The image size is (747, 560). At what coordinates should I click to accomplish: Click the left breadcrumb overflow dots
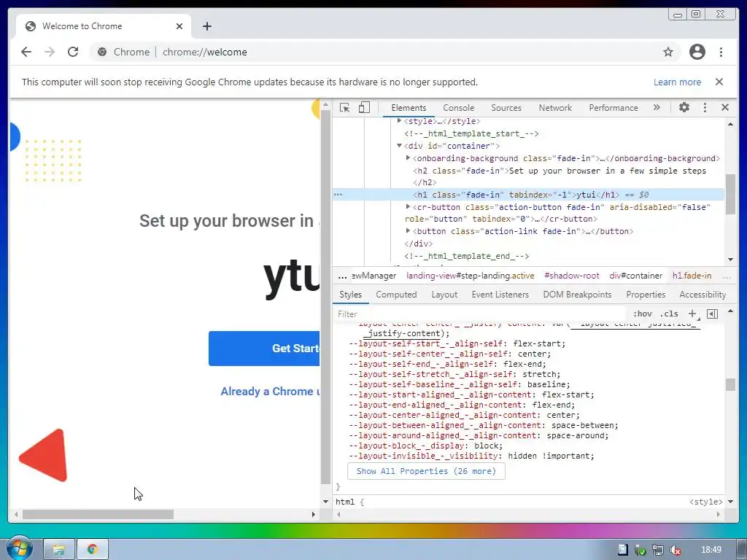click(x=343, y=276)
